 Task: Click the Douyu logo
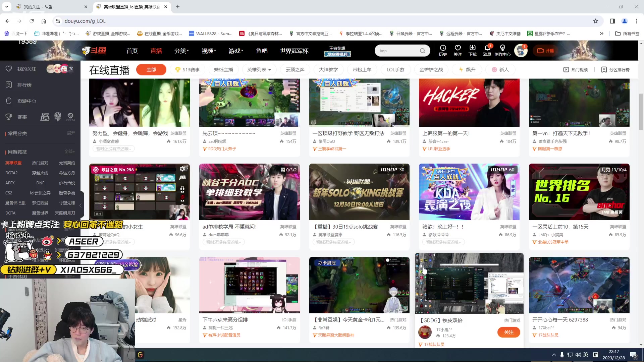point(94,51)
